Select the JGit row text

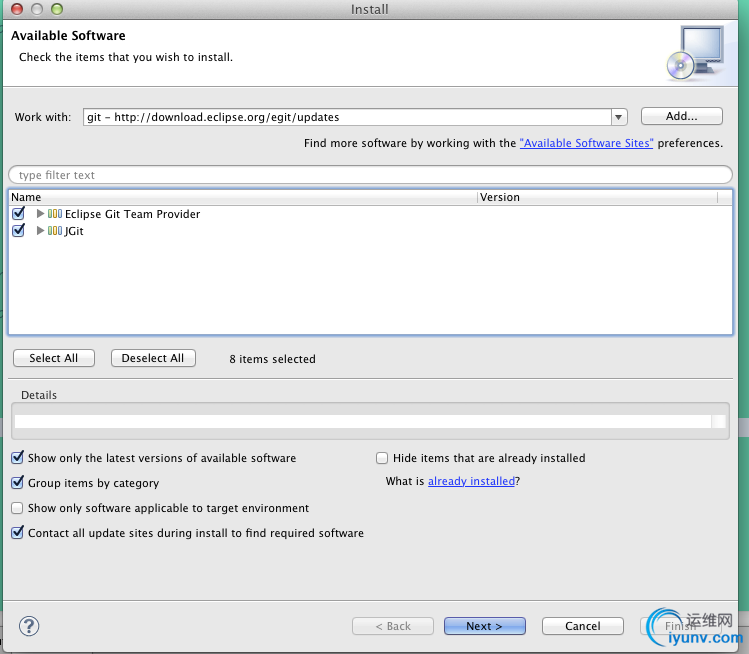coord(74,231)
